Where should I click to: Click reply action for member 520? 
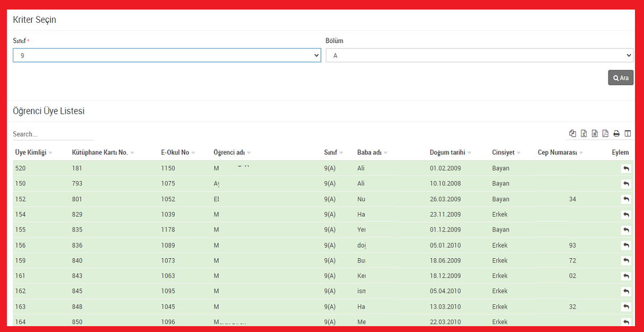tap(626, 168)
